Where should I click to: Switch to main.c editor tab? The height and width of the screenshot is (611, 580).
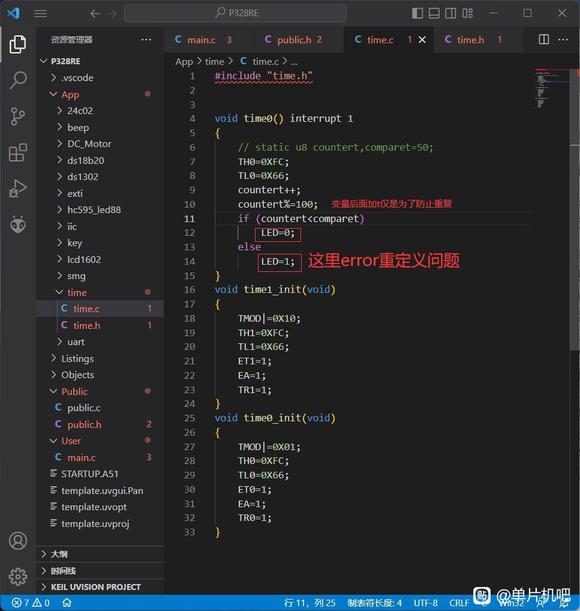coord(204,40)
